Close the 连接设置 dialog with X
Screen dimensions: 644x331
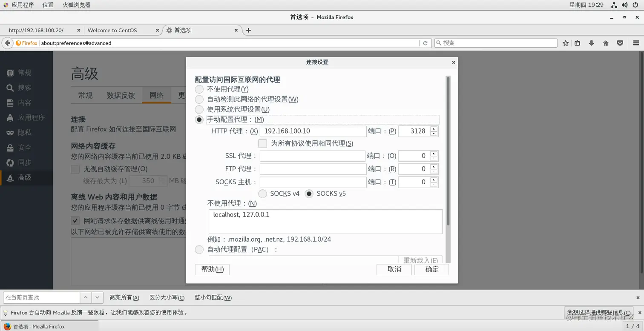point(453,62)
